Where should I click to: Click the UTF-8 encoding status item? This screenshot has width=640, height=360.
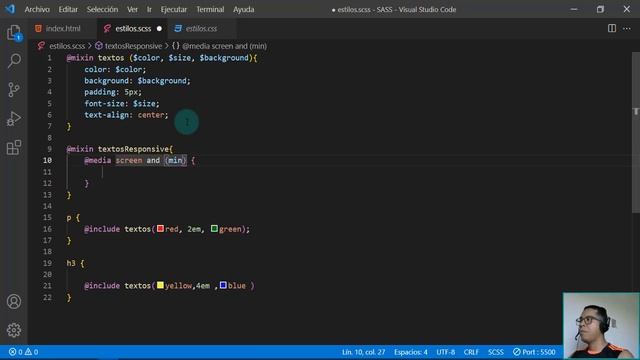pyautogui.click(x=446, y=352)
